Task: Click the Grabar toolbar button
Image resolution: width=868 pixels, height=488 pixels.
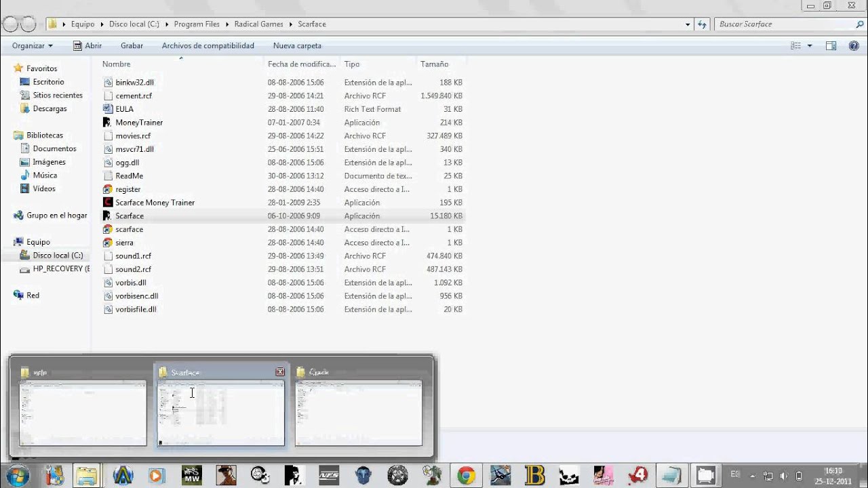Action: pos(132,45)
